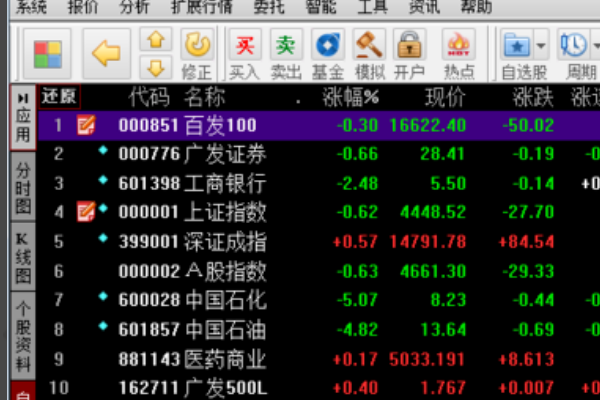Viewport: 600px width, 400px height.
Task: Click the yellow down arrow button
Action: [x=155, y=68]
